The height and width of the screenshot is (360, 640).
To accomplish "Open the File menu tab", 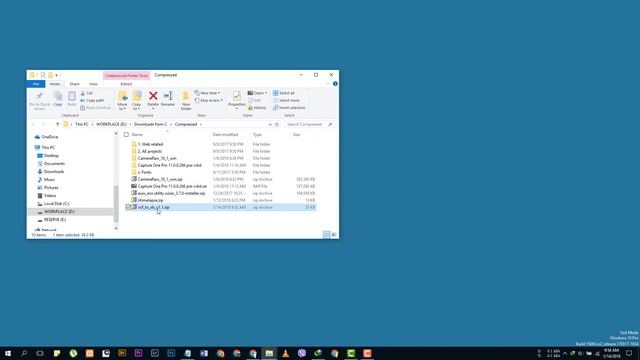I will [36, 84].
